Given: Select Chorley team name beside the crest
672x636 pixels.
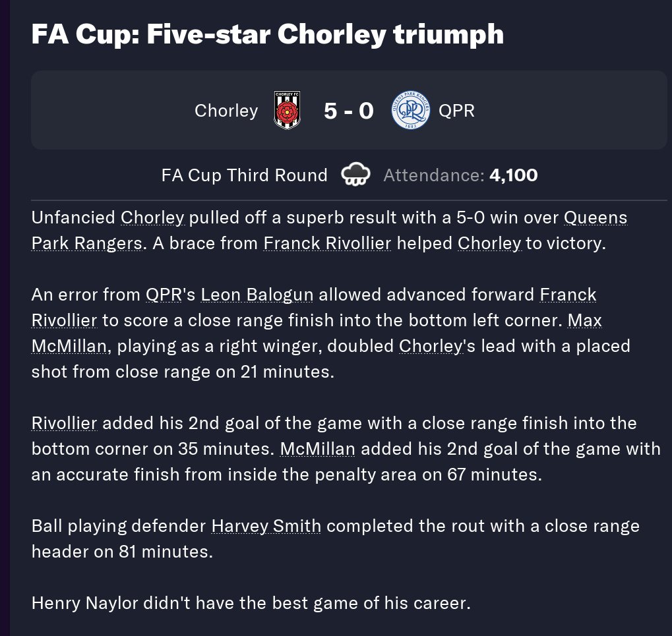Looking at the screenshot, I should click(226, 111).
